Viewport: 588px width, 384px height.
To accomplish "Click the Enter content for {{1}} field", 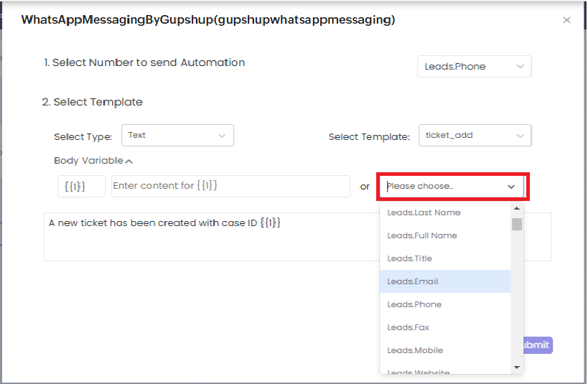I will [230, 186].
